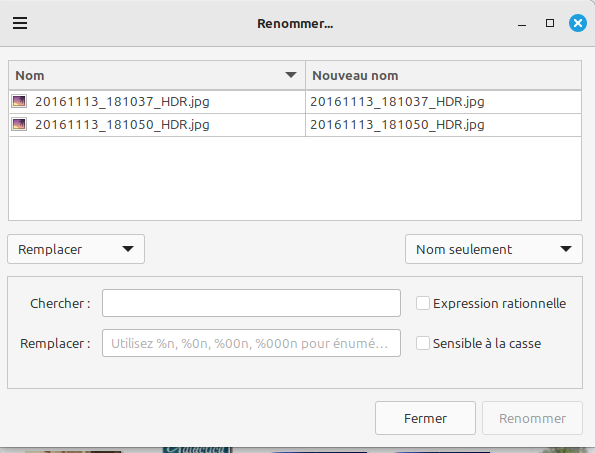Click the image icon of 20161113_181050_HDR.jpg
Viewport: 595px width, 453px height.
(x=19, y=124)
